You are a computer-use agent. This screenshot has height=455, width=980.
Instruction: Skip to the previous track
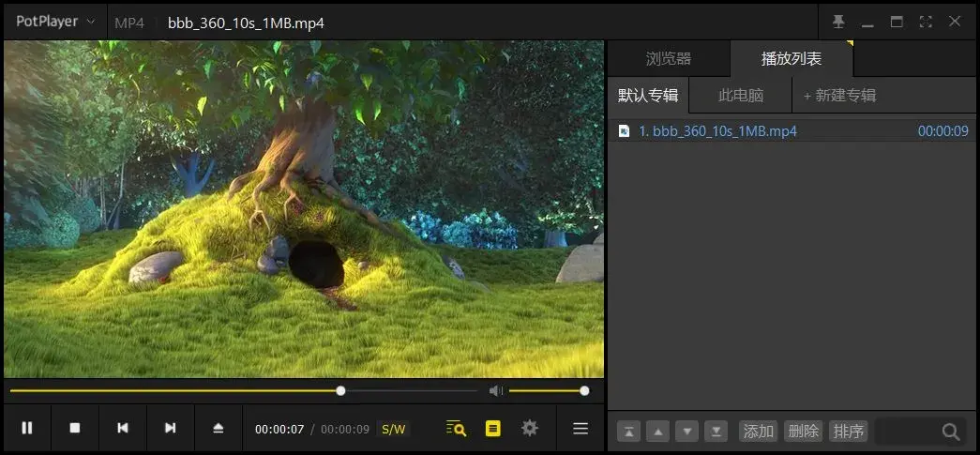tap(123, 428)
